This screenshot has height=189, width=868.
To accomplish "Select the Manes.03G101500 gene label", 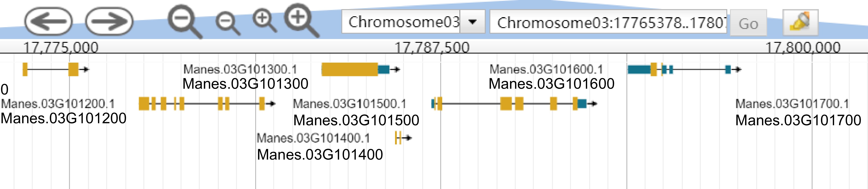I will pyautogui.click(x=356, y=120).
